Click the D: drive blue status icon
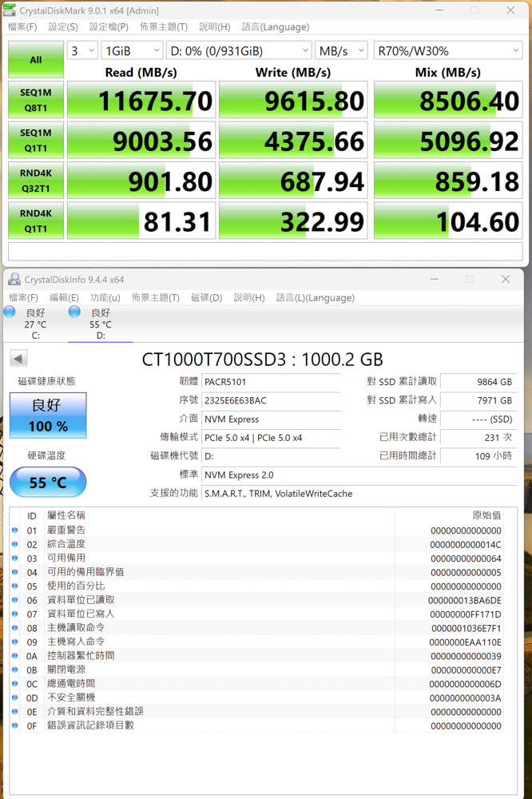The image size is (532, 799). (74, 312)
